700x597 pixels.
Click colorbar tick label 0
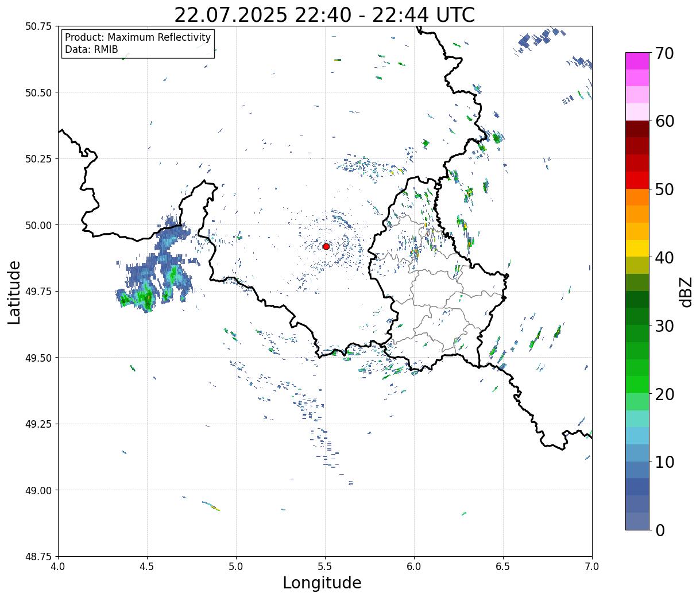click(659, 530)
